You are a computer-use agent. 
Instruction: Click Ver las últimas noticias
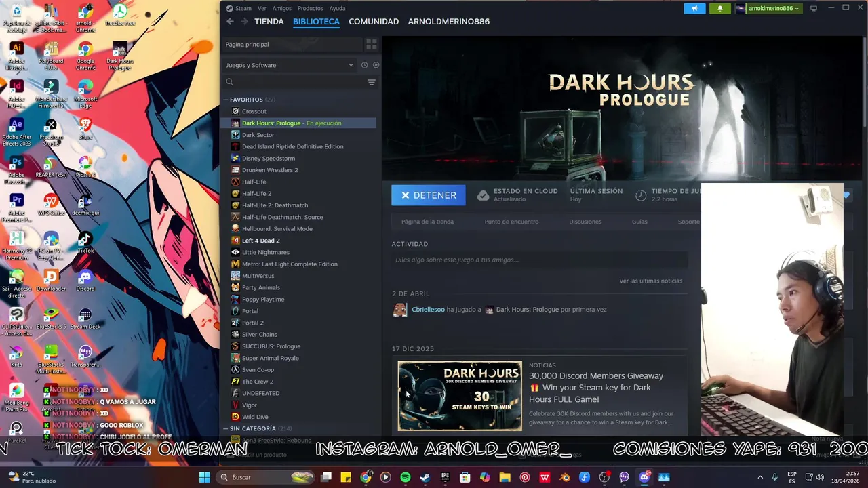651,281
